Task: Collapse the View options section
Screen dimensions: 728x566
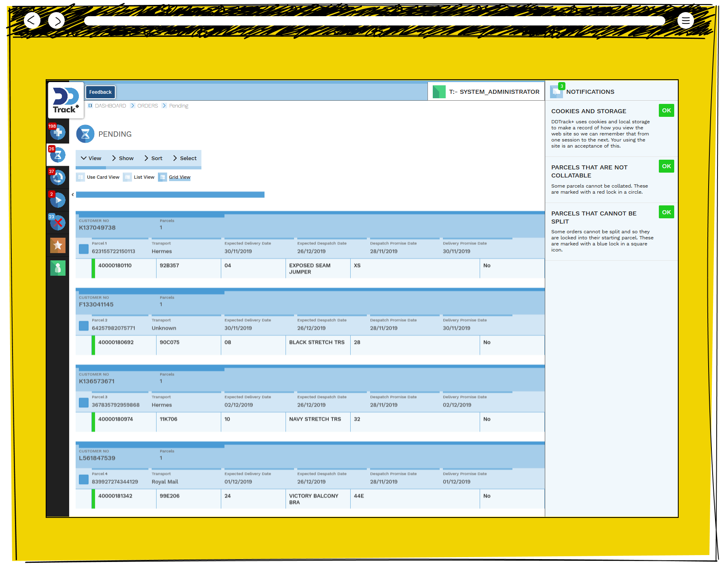Action: pyautogui.click(x=91, y=158)
